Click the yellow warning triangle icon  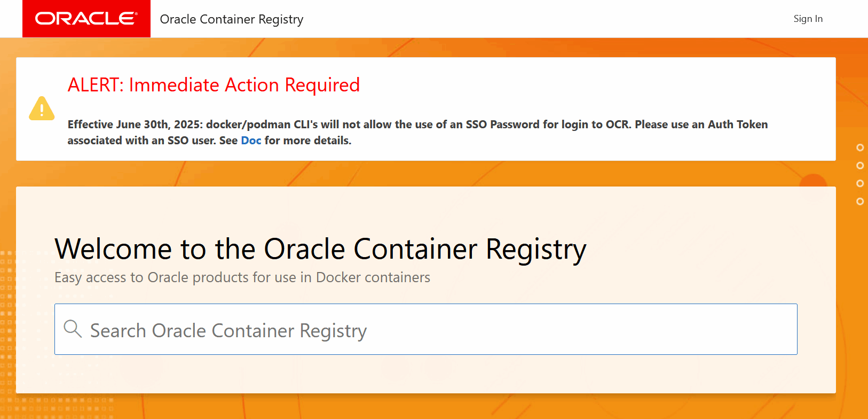coord(42,108)
